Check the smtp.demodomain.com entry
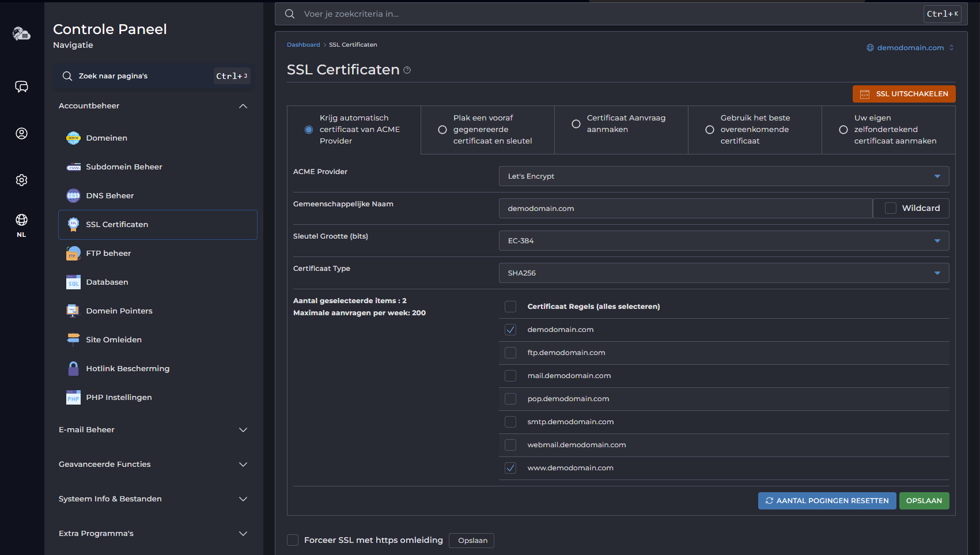Image resolution: width=980 pixels, height=555 pixels. (510, 422)
